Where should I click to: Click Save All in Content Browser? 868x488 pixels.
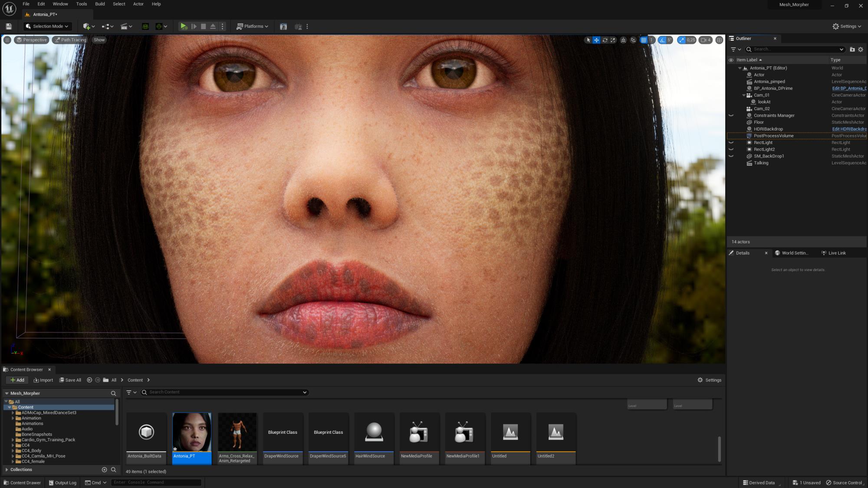pos(70,380)
